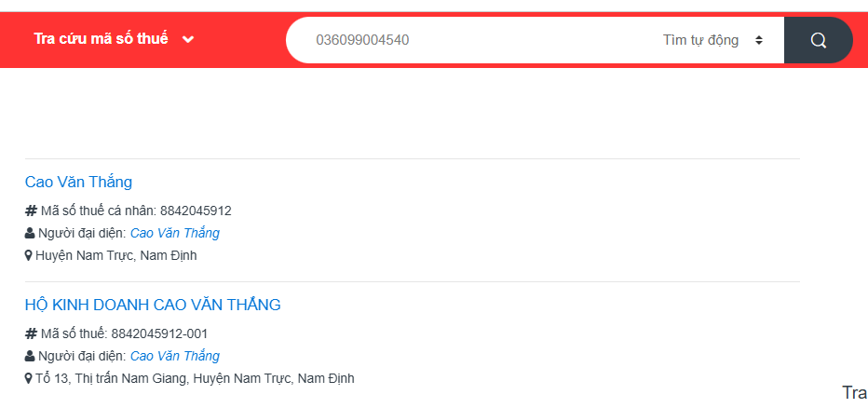Image resolution: width=868 pixels, height=408 pixels.
Task: Click hash icon beside personal tax code 8842045912
Action: pyautogui.click(x=31, y=211)
